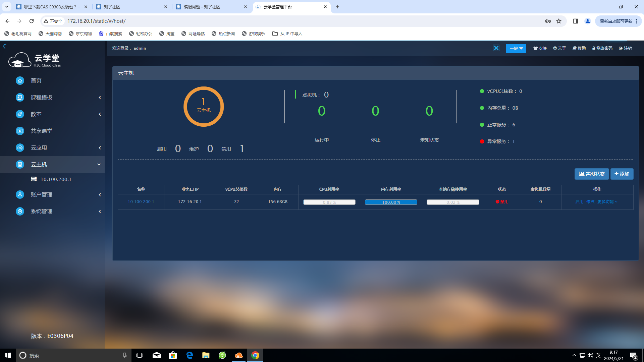Screen dimensions: 644x362
Task: Click the Add host button
Action: tap(622, 174)
